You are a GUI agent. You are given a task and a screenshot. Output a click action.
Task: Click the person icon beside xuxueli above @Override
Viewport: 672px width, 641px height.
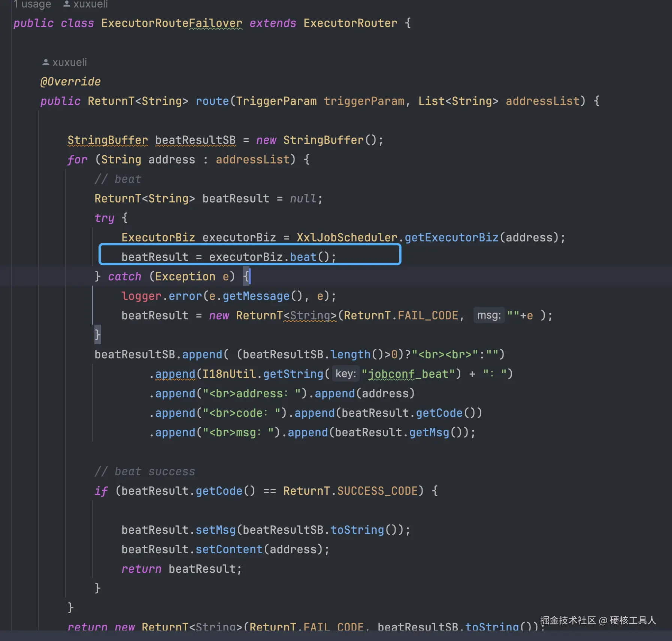click(x=46, y=62)
